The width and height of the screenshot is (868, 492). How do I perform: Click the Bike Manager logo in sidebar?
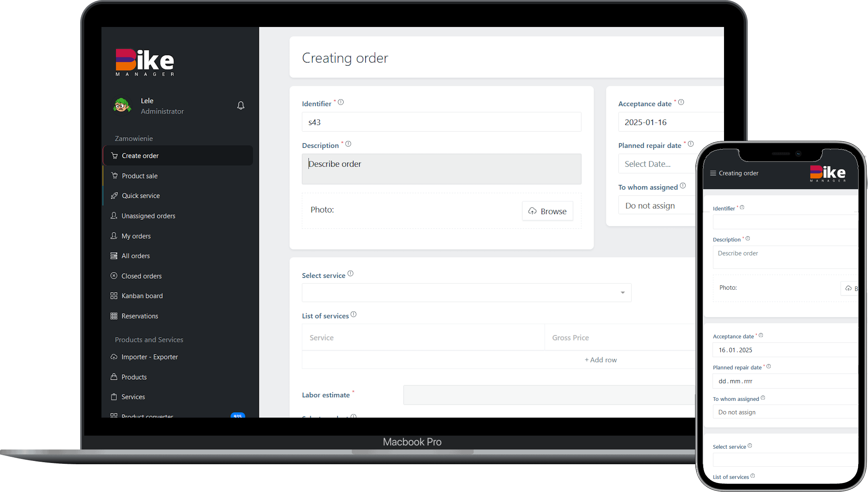145,63
